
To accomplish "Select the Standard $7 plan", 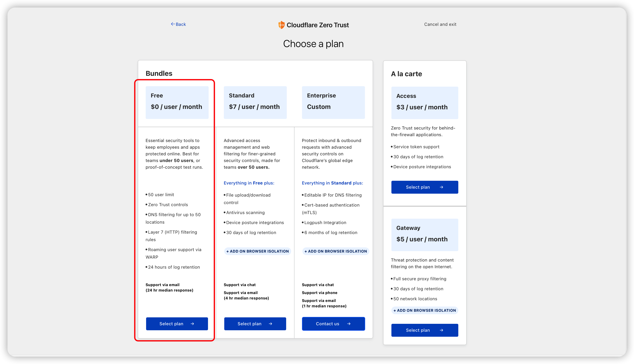I will point(255,324).
